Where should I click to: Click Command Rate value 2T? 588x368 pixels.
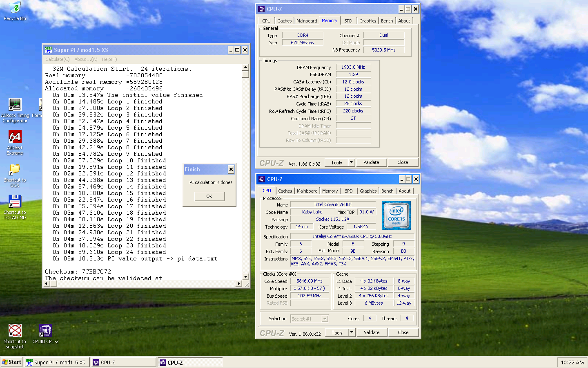(353, 118)
